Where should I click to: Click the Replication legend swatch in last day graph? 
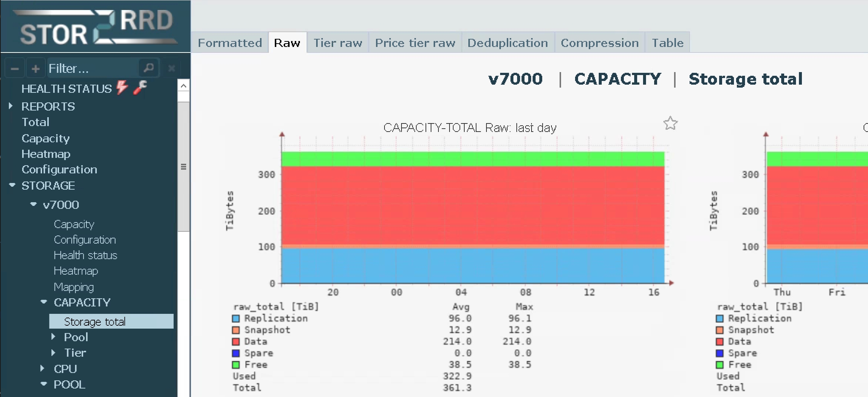[236, 318]
